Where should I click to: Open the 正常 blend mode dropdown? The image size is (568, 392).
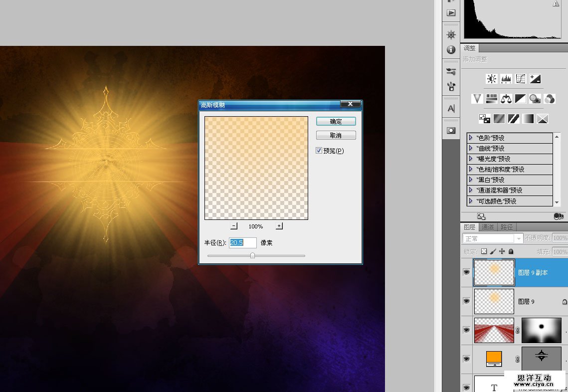tap(492, 238)
